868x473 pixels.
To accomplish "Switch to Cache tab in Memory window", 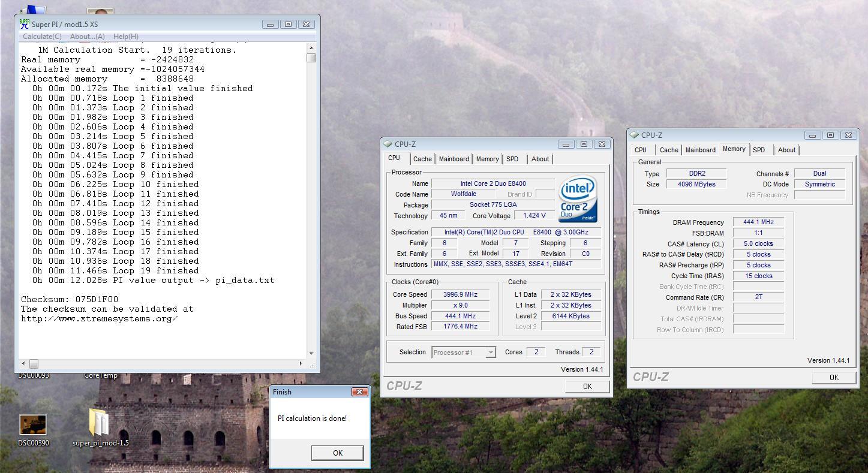I will point(669,150).
